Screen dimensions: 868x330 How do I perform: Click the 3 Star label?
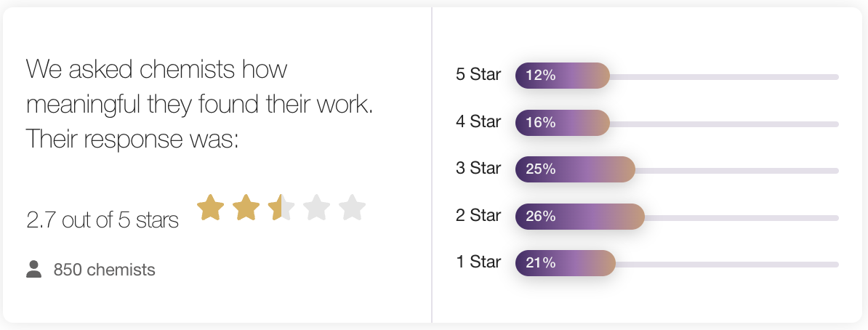tap(478, 169)
